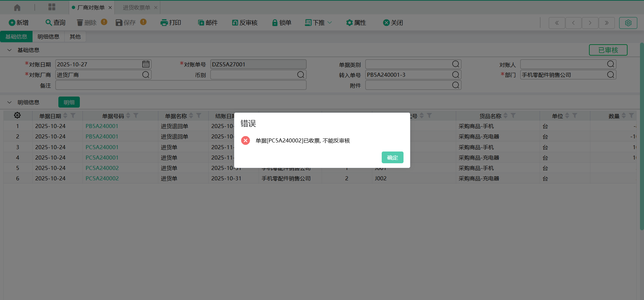Collapse the 明细信息 section chevron
644x300 pixels.
pyautogui.click(x=9, y=103)
